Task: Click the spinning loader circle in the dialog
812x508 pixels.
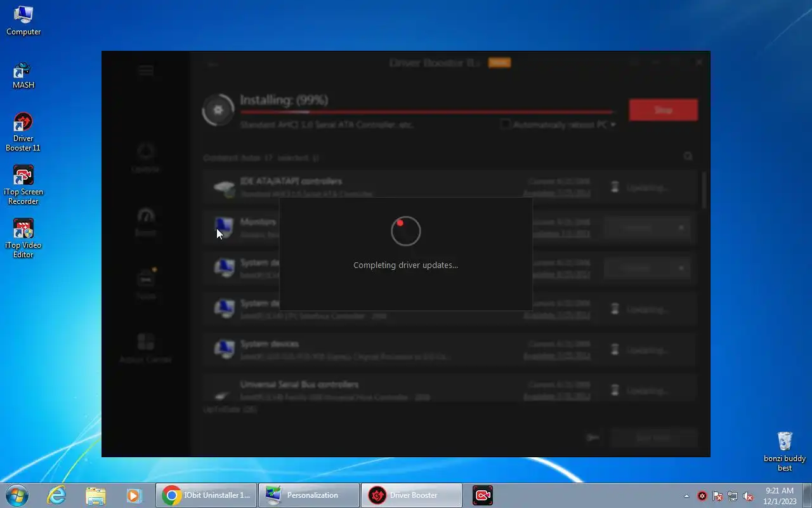Action: [x=406, y=231]
